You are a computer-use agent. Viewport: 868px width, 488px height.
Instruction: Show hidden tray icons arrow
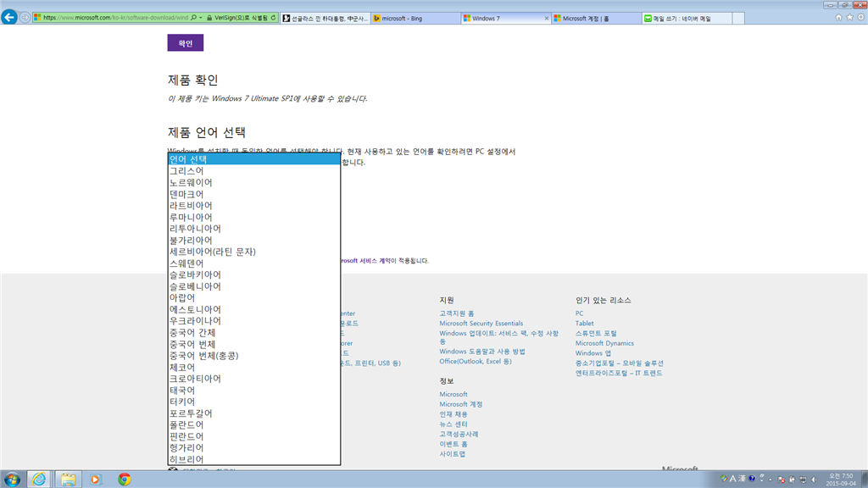770,480
